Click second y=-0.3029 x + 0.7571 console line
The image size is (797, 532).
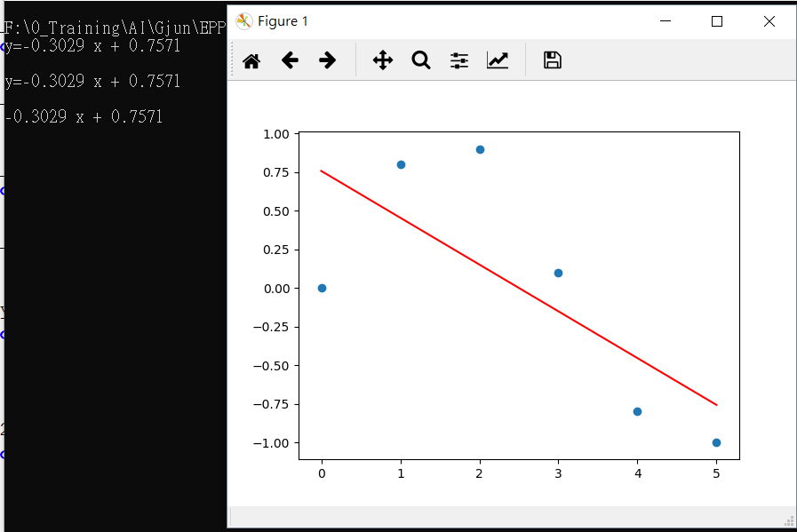pyautogui.click(x=92, y=82)
